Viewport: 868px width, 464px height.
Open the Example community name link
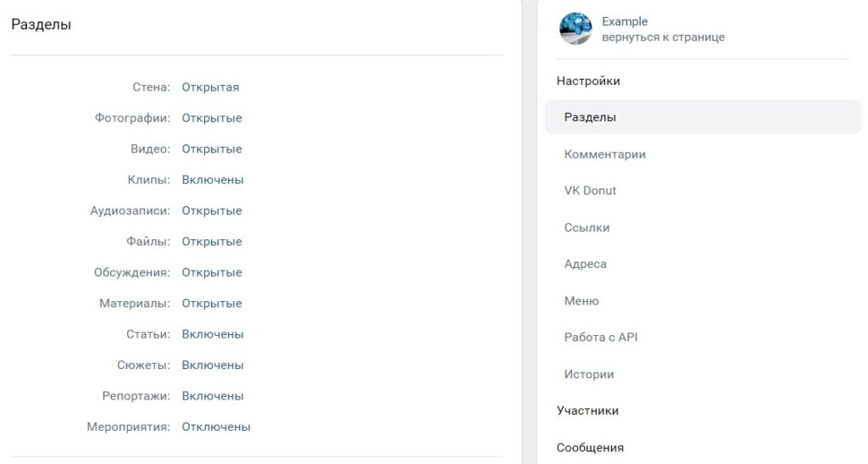click(625, 21)
